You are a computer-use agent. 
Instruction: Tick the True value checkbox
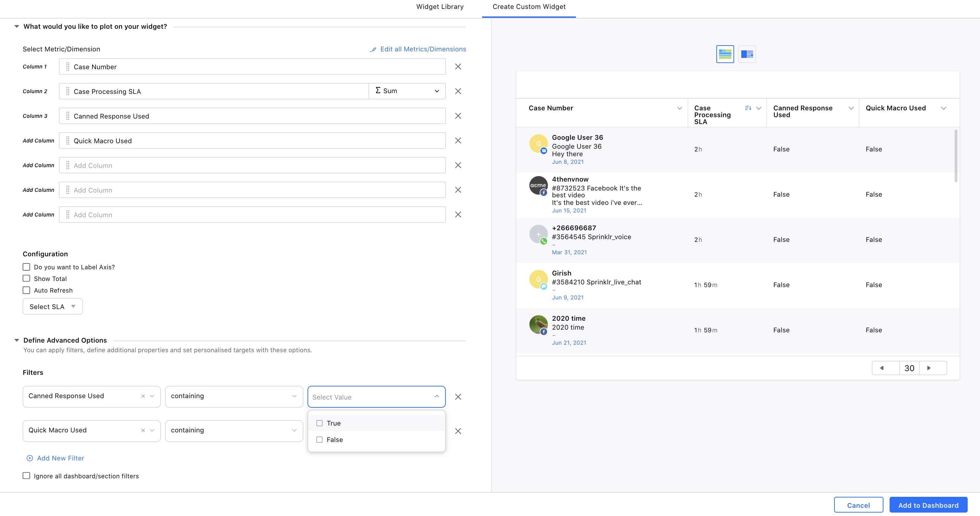click(319, 423)
